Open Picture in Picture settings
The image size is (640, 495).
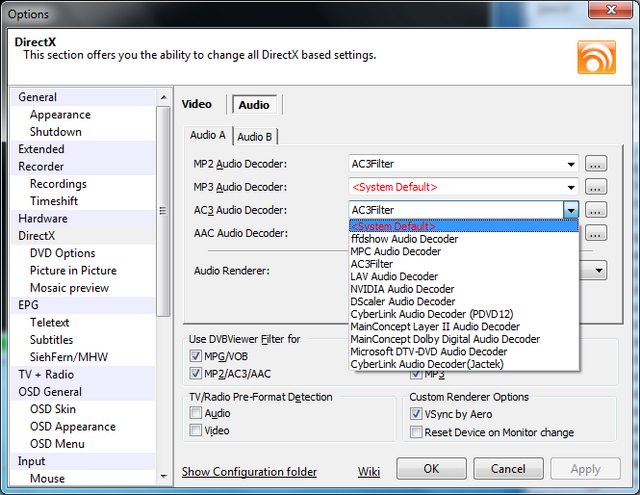pos(83,270)
